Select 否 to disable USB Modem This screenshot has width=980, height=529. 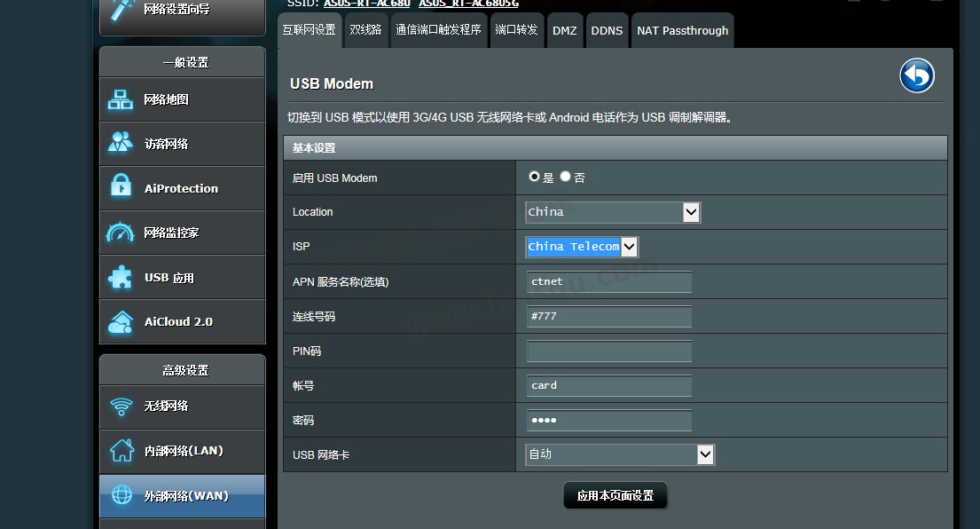(x=565, y=177)
